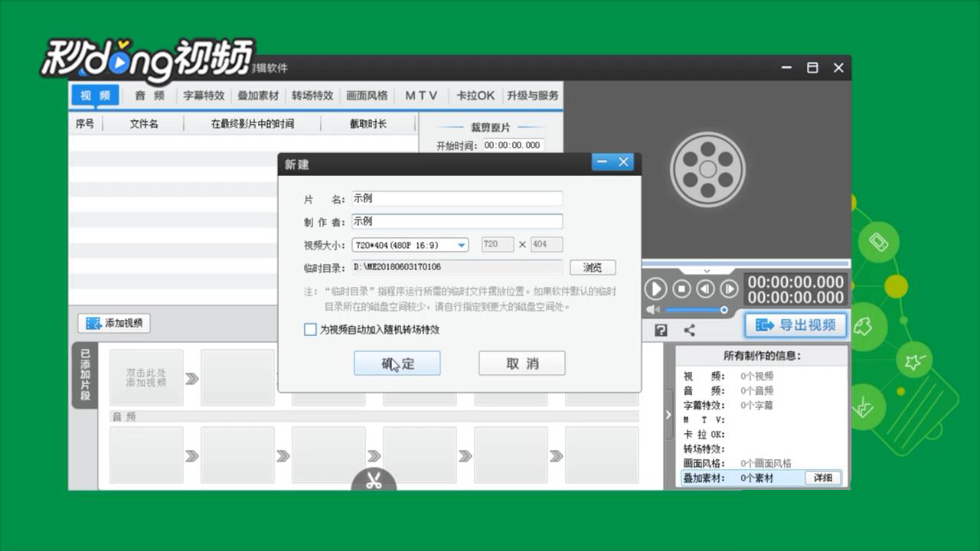Click the video width field 720

pyautogui.click(x=497, y=245)
